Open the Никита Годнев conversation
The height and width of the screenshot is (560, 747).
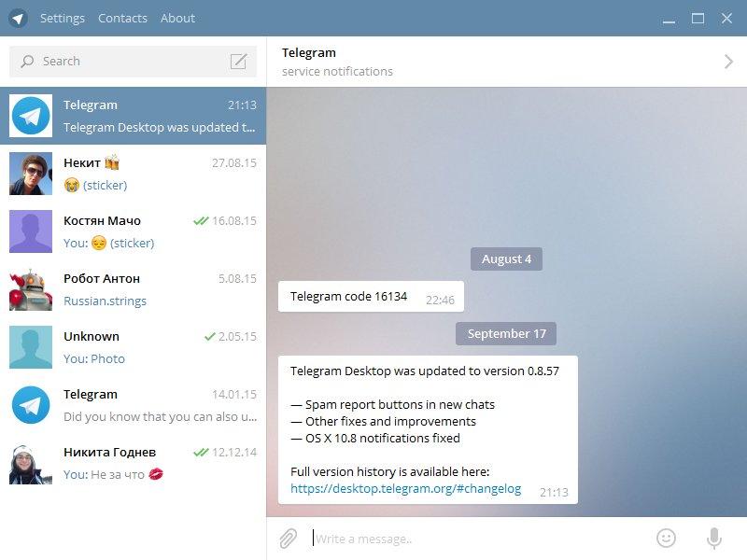pyautogui.click(x=133, y=463)
